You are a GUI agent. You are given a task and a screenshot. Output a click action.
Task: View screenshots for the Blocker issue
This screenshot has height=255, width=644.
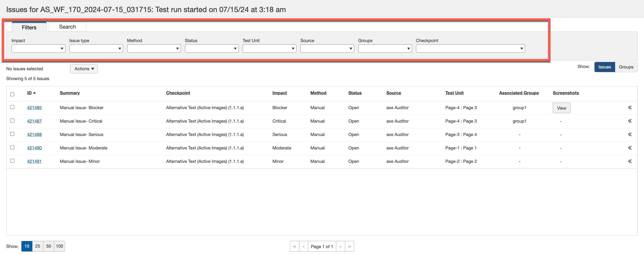tap(562, 108)
